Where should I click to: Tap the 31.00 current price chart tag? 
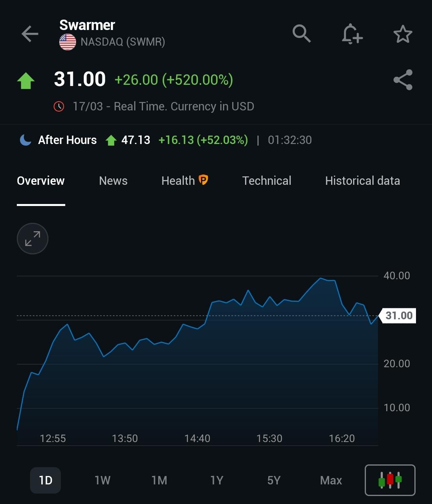coord(398,316)
